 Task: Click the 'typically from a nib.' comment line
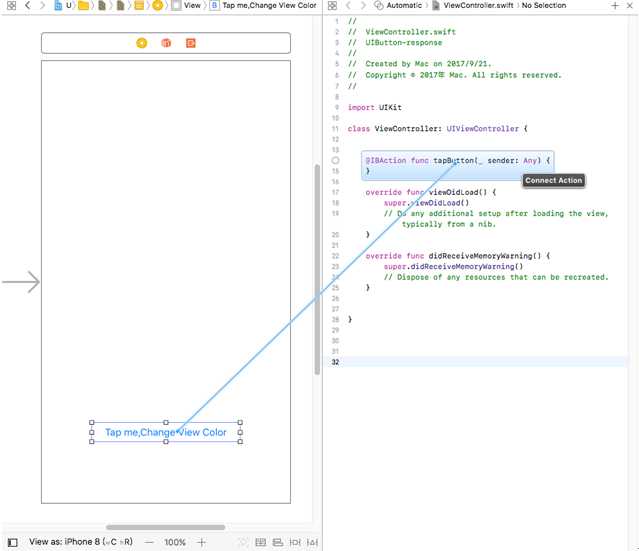tap(449, 224)
